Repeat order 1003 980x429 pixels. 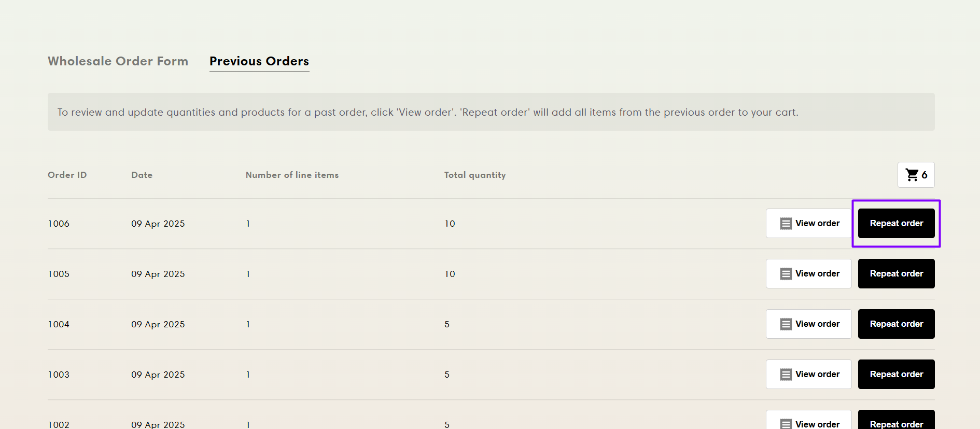click(x=896, y=375)
